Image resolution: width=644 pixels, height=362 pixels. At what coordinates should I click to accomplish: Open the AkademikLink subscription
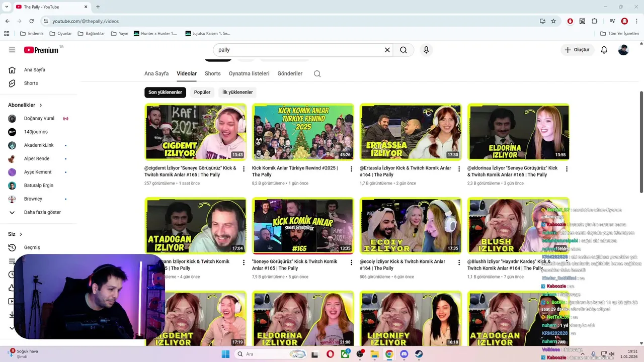(x=39, y=145)
